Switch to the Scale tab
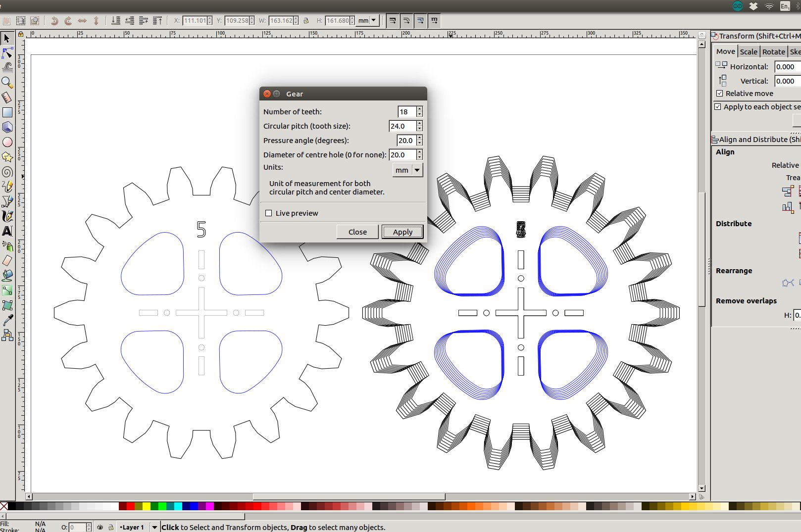Image resolution: width=801 pixels, height=532 pixels. [749, 51]
